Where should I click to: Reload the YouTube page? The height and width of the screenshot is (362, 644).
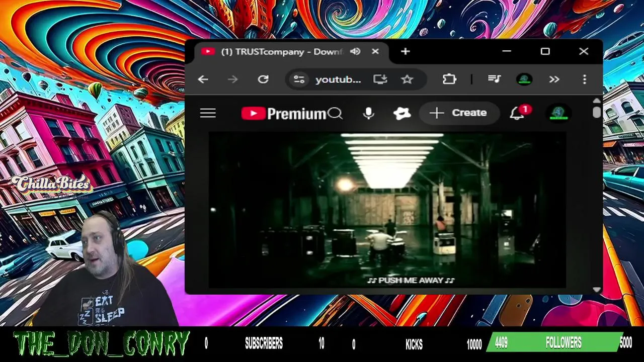[x=263, y=79]
